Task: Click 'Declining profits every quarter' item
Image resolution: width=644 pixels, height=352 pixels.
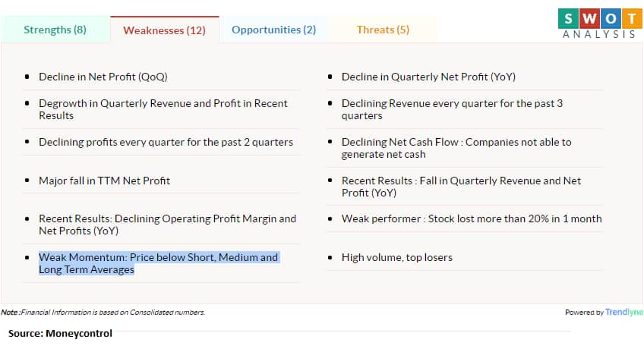Action: coord(166,142)
